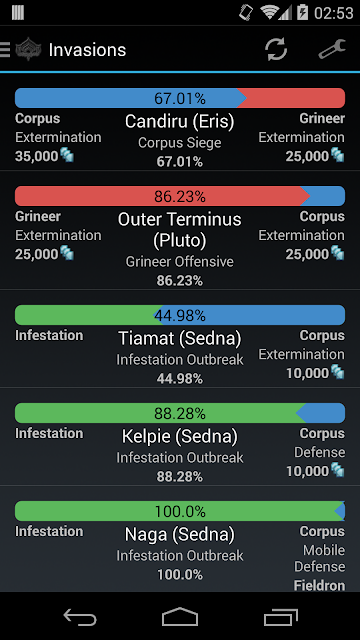The image size is (360, 640).
Task: Open the navigation drawer hamburger menu
Action: point(5,49)
